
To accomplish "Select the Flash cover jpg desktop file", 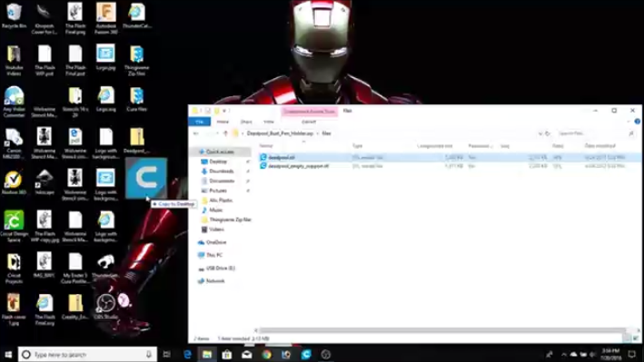I will (14, 309).
